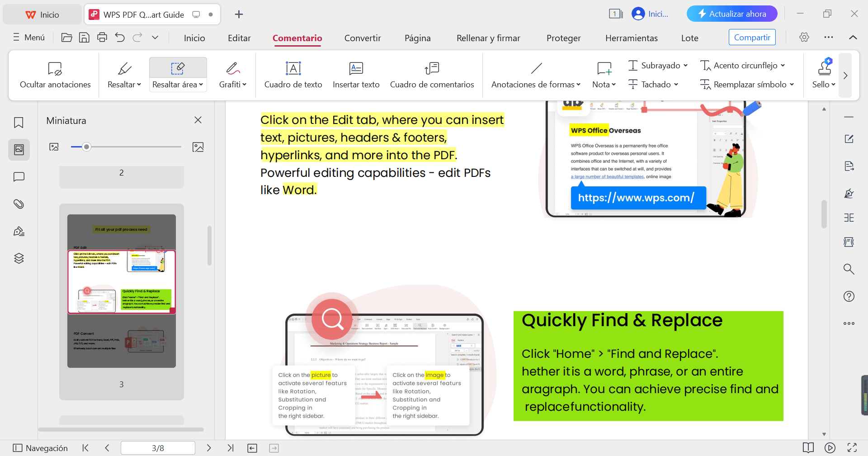Viewport: 868px width, 456px height.
Task: Go back to the previous view
Action: coord(252,448)
